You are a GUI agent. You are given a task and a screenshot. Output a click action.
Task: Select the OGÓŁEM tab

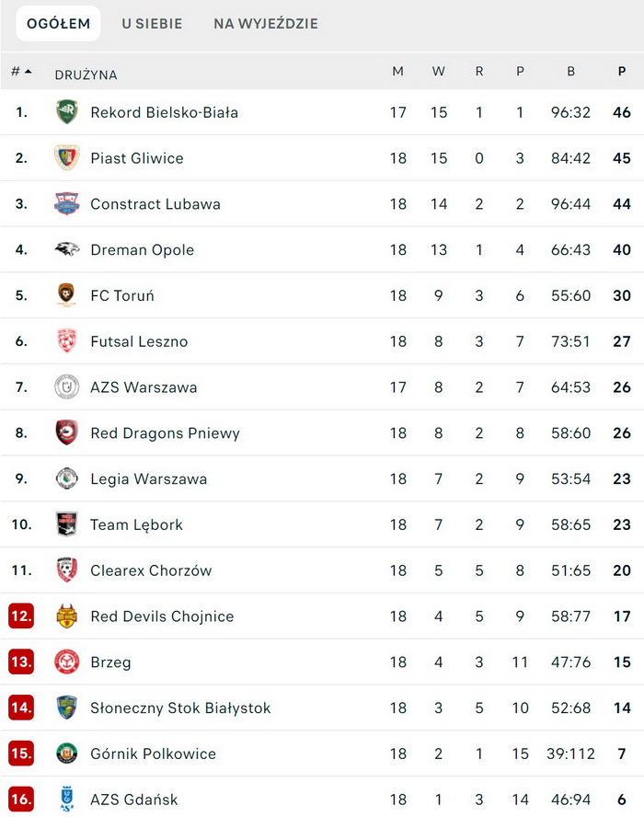click(x=58, y=24)
